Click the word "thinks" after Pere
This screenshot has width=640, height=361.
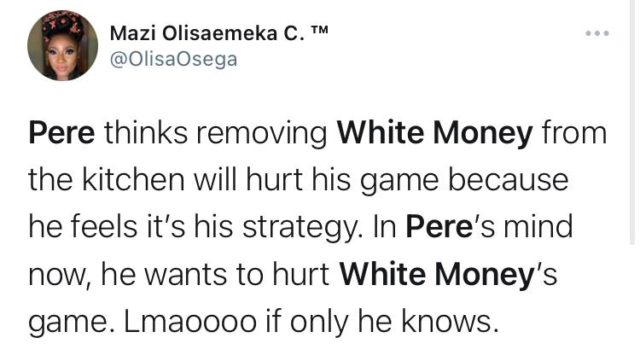pyautogui.click(x=146, y=133)
